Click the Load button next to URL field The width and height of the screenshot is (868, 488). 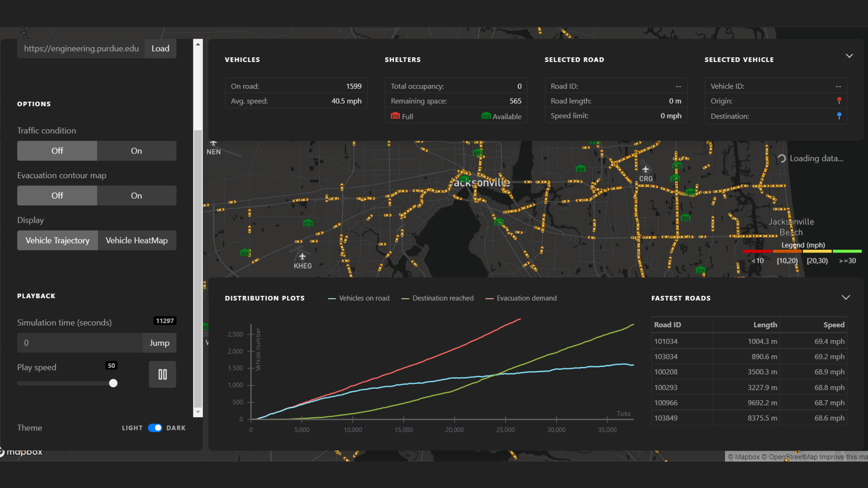160,48
